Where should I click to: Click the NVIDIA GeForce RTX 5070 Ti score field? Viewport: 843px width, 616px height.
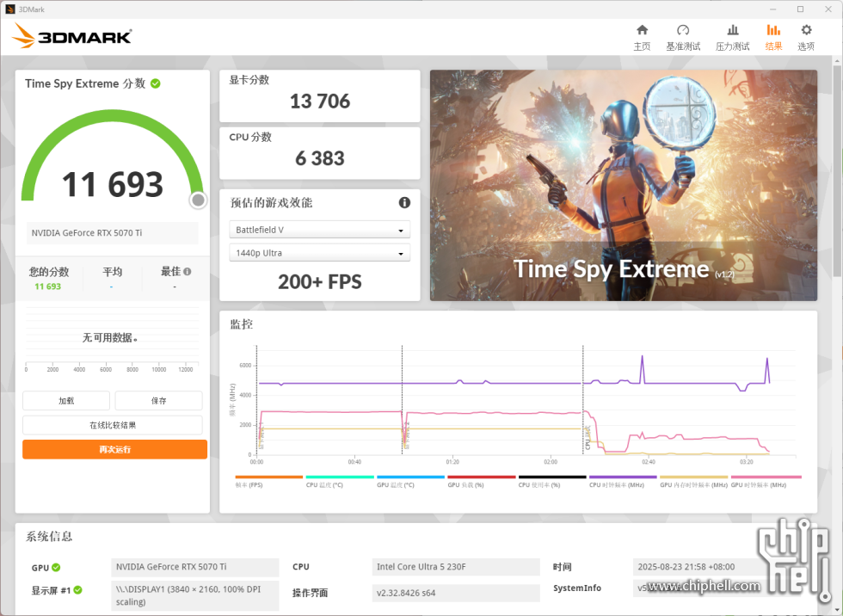[x=113, y=233]
